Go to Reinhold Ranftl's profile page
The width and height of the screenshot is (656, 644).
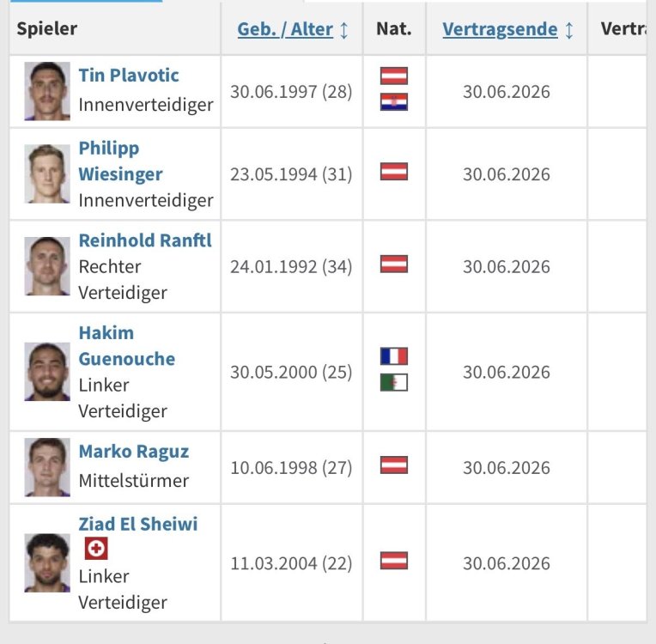(145, 240)
